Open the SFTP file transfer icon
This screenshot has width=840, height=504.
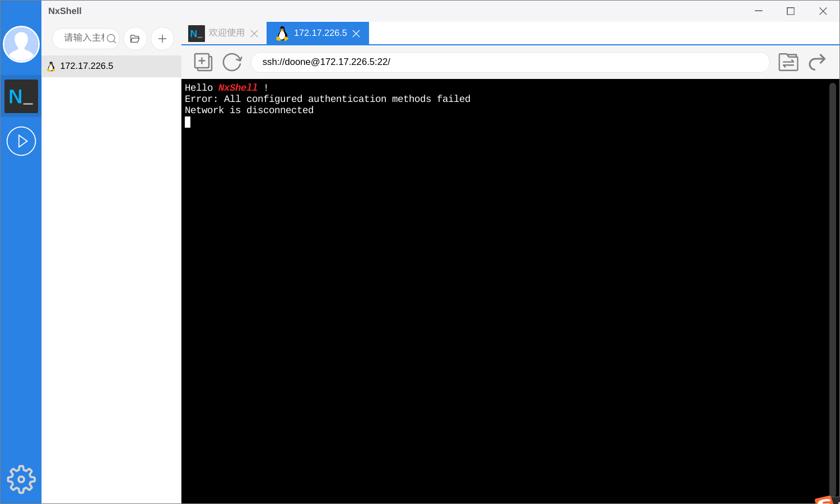(x=788, y=62)
